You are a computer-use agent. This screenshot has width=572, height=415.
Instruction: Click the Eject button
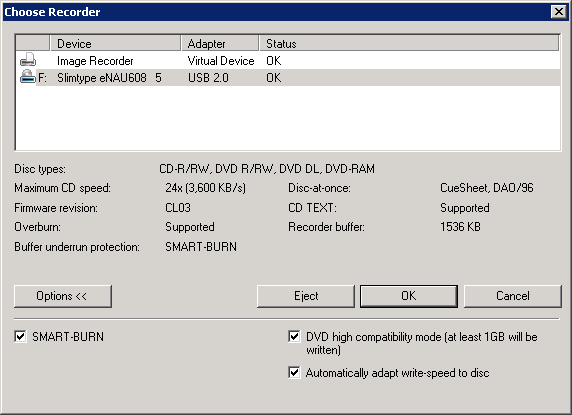[306, 296]
